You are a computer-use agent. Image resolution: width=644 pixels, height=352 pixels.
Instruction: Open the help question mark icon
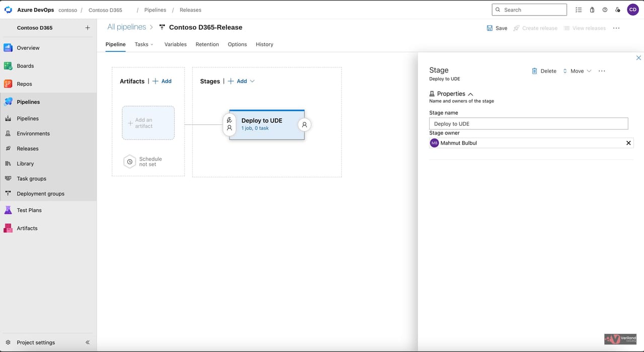pos(605,10)
